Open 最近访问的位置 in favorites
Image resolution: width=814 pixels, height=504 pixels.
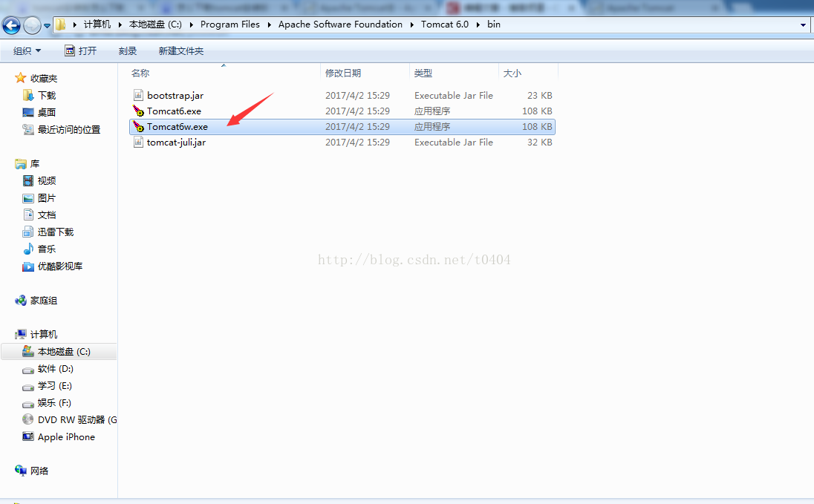coord(69,130)
